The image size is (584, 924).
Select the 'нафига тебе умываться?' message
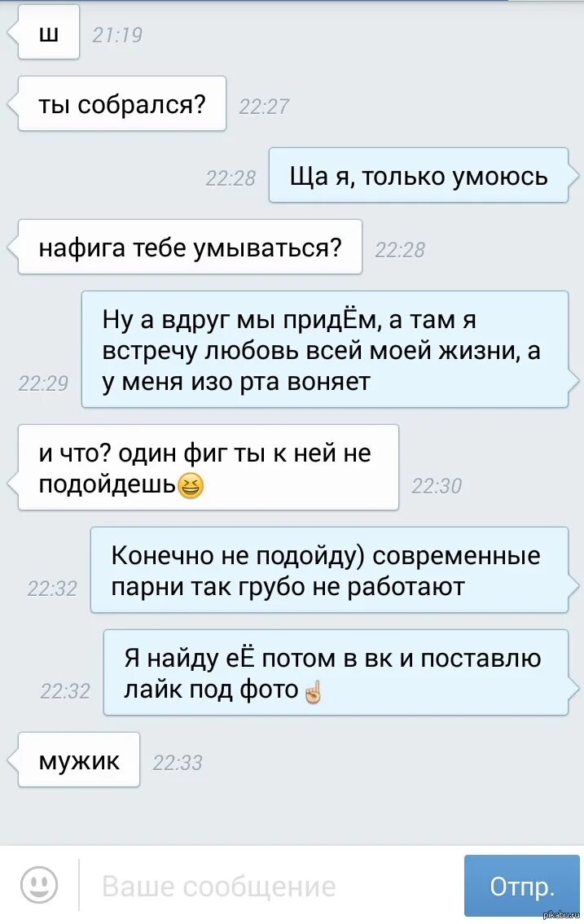[x=190, y=247]
